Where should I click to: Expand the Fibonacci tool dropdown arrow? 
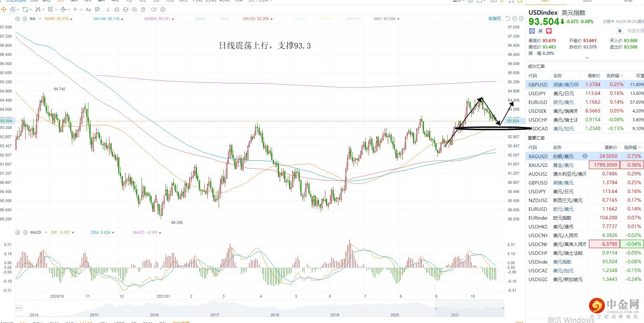pos(56,9)
